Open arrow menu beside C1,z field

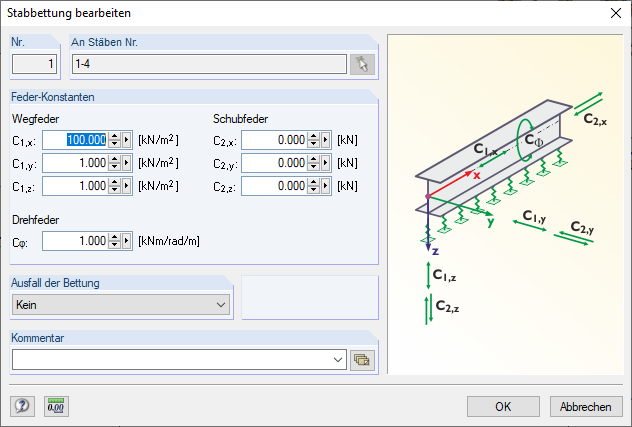pos(127,186)
